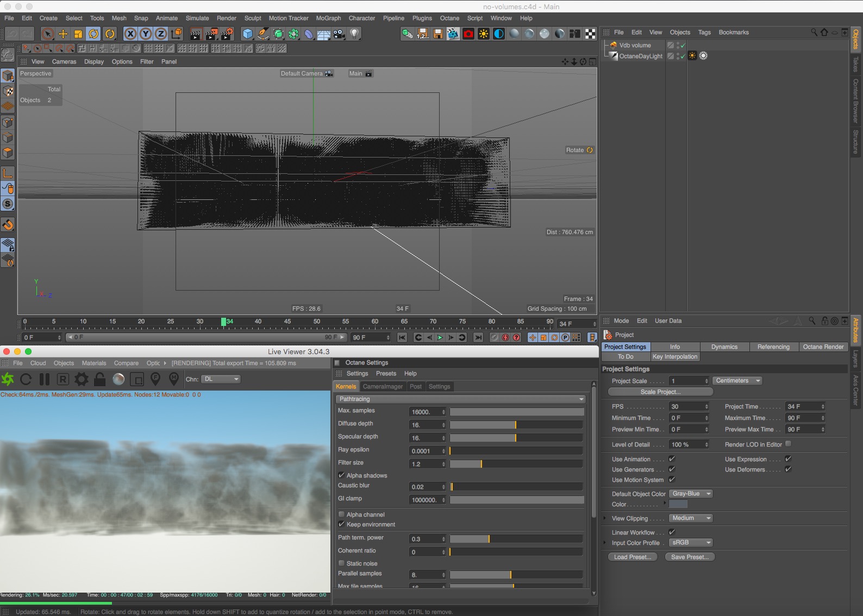Viewport: 863px width, 616px height.
Task: Enable the Alpha channel checkbox
Action: coord(342,514)
